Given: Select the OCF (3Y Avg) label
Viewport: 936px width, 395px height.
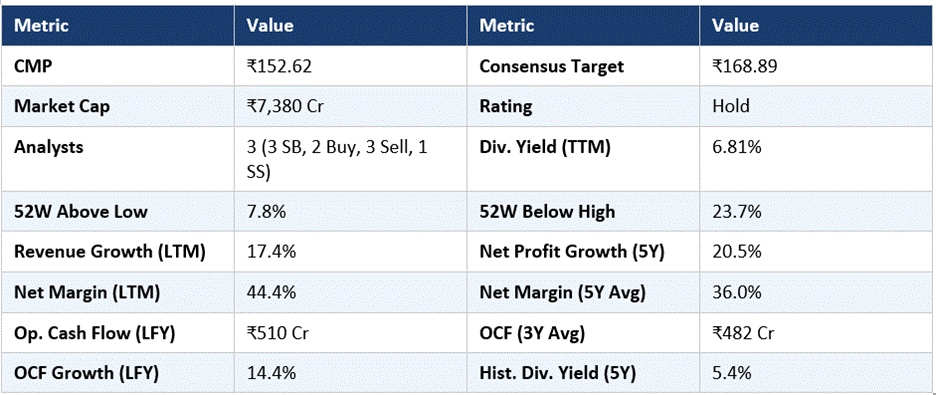Looking at the screenshot, I should click(x=532, y=334).
